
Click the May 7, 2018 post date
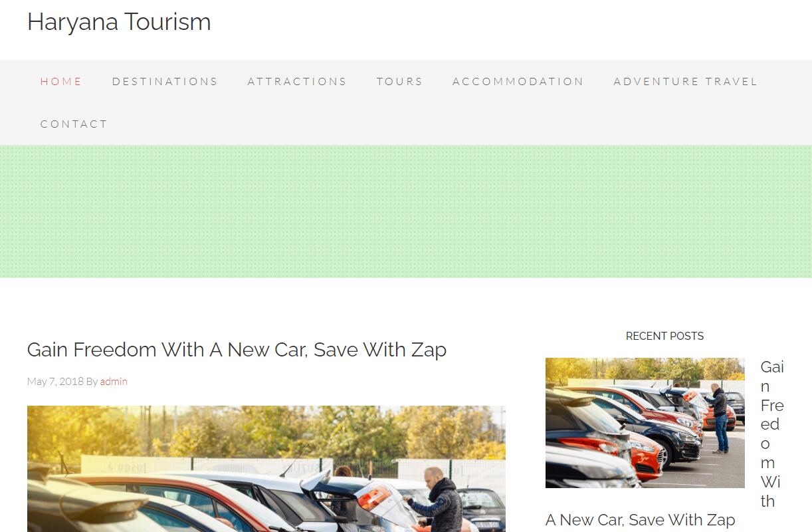tap(55, 381)
